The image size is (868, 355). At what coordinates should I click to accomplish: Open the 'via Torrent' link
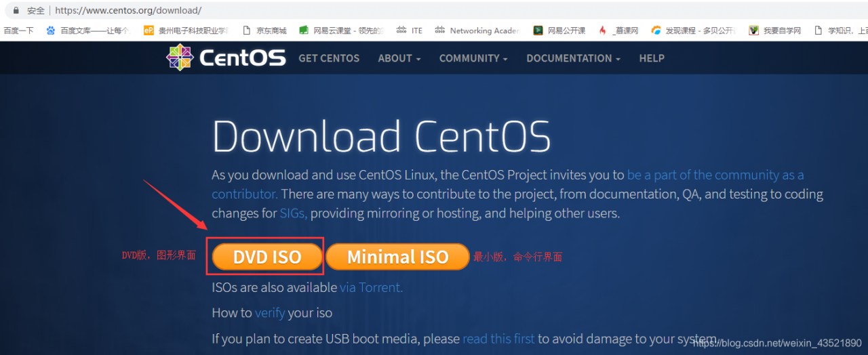click(372, 287)
